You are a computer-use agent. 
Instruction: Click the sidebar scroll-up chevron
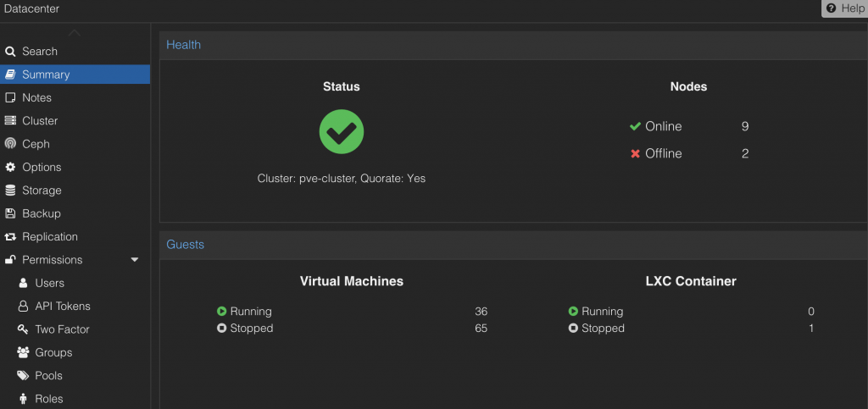pos(75,33)
